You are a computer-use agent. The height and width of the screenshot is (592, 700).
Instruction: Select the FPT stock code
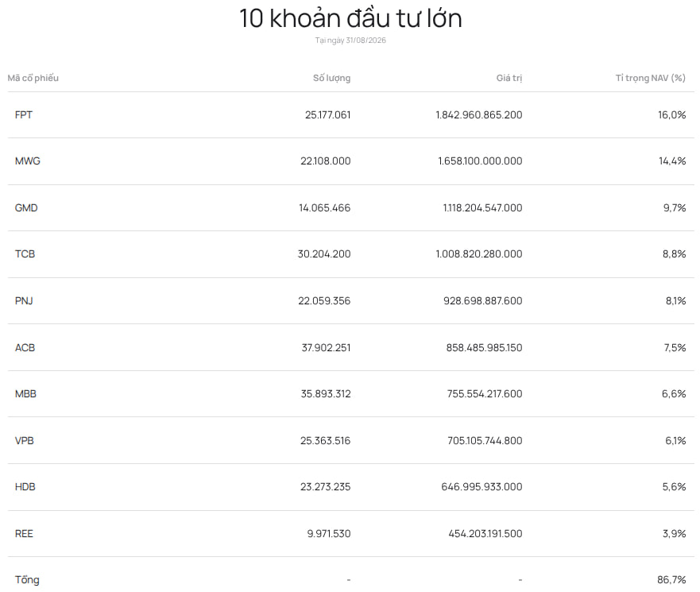pos(24,114)
